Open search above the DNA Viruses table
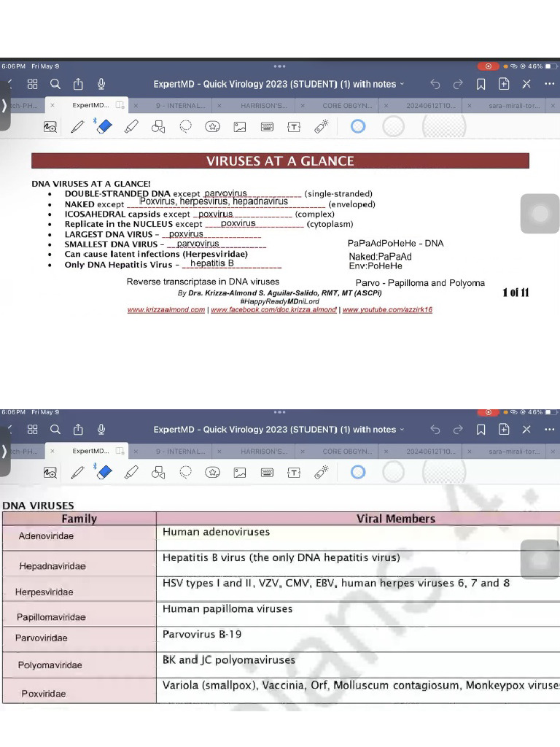Viewport: 560px width, 747px height. click(x=55, y=430)
